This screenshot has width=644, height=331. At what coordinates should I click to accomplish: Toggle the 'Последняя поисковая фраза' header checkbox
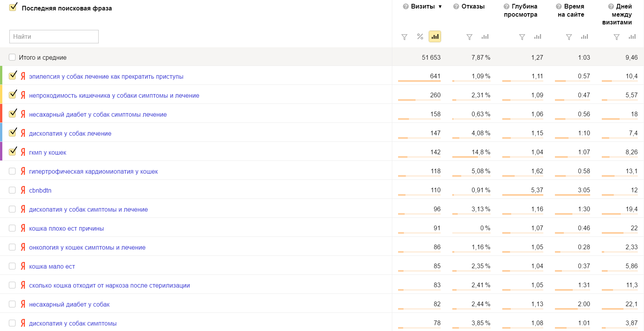(x=13, y=7)
